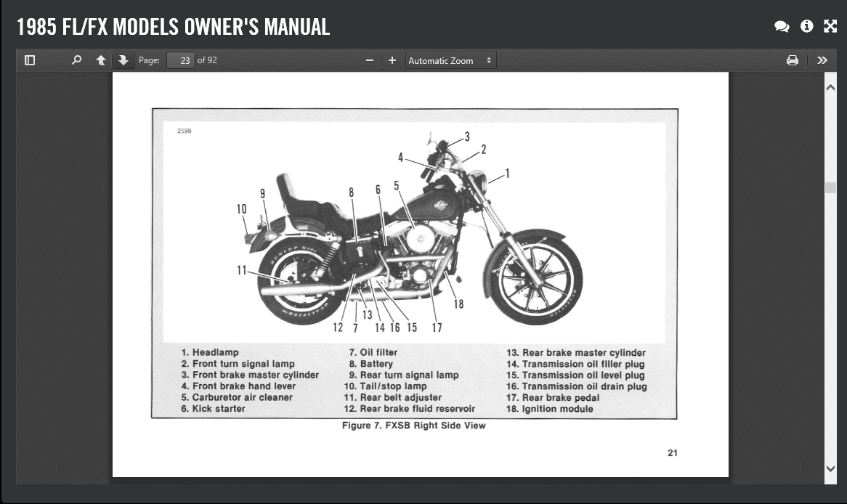The image size is (847, 504).
Task: Click the vertical scrollbar thumb
Action: click(x=830, y=187)
